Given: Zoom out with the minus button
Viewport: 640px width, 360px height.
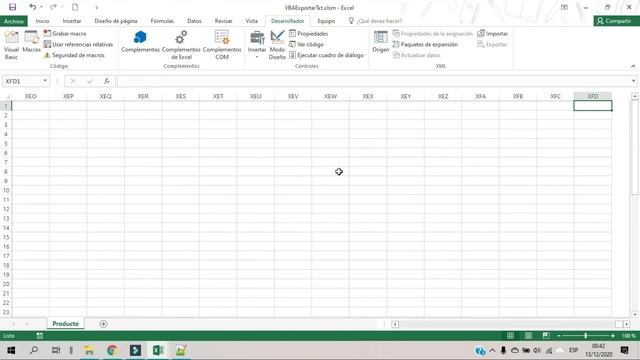Looking at the screenshot, I should coord(559,336).
